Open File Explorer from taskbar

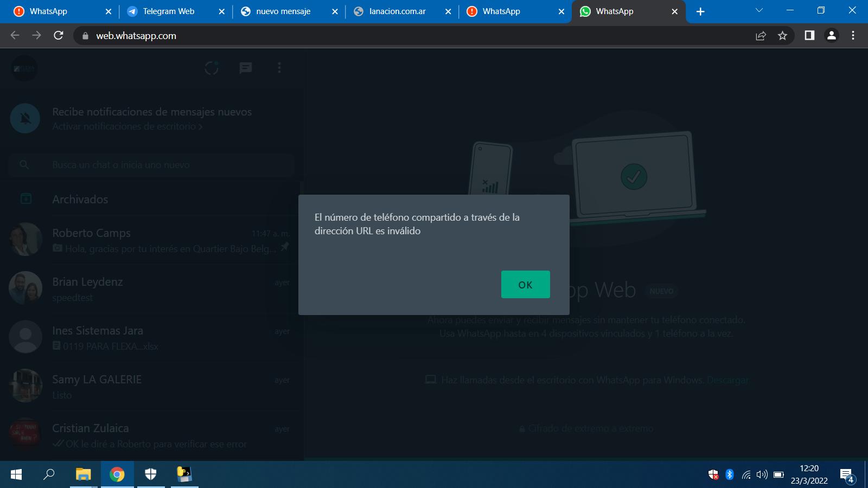pyautogui.click(x=83, y=474)
